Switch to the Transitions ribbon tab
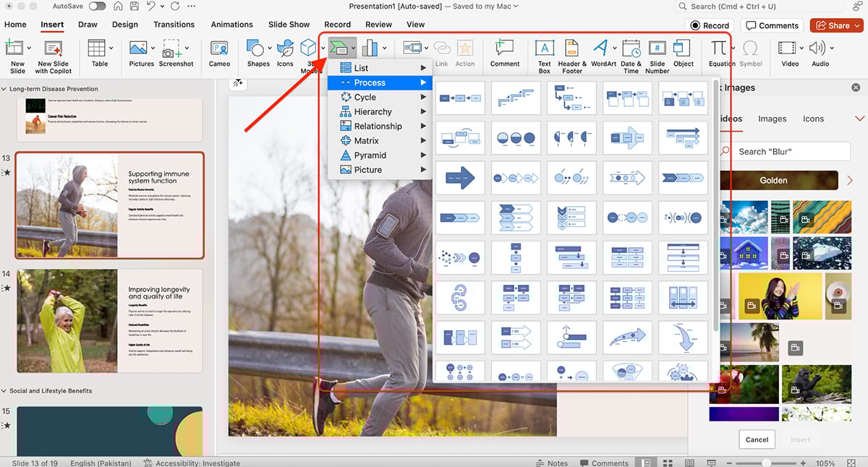This screenshot has height=467, width=868. tap(174, 24)
